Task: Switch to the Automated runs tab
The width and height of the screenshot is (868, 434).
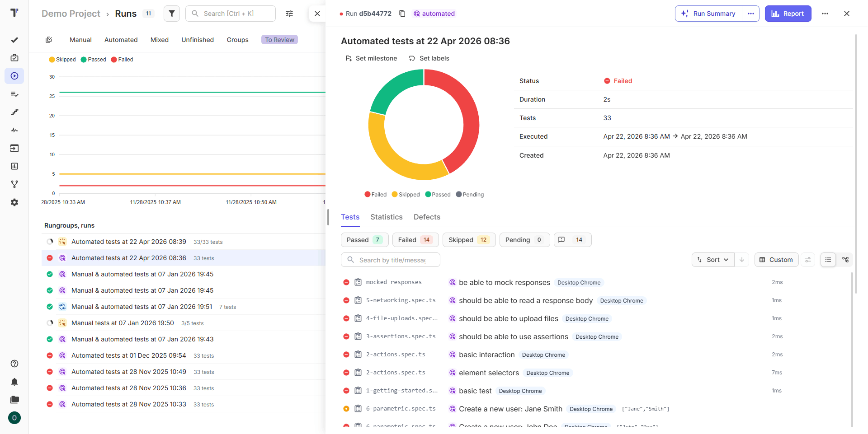Action: point(121,40)
